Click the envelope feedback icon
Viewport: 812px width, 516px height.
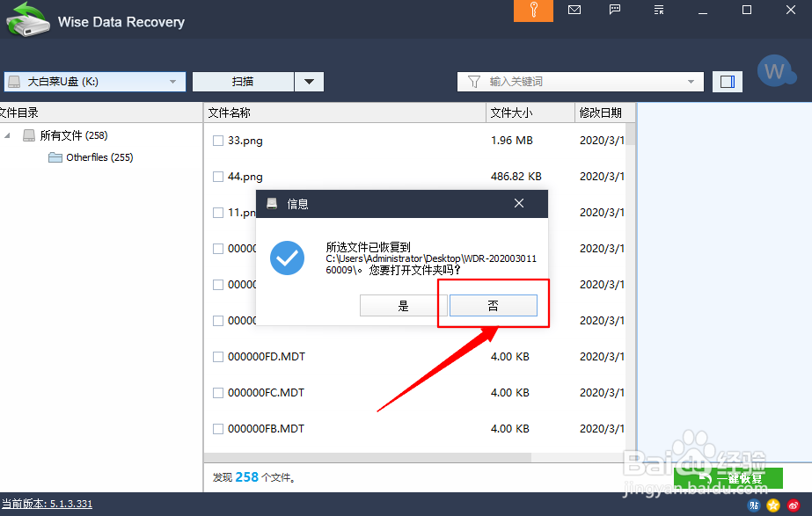tap(574, 11)
